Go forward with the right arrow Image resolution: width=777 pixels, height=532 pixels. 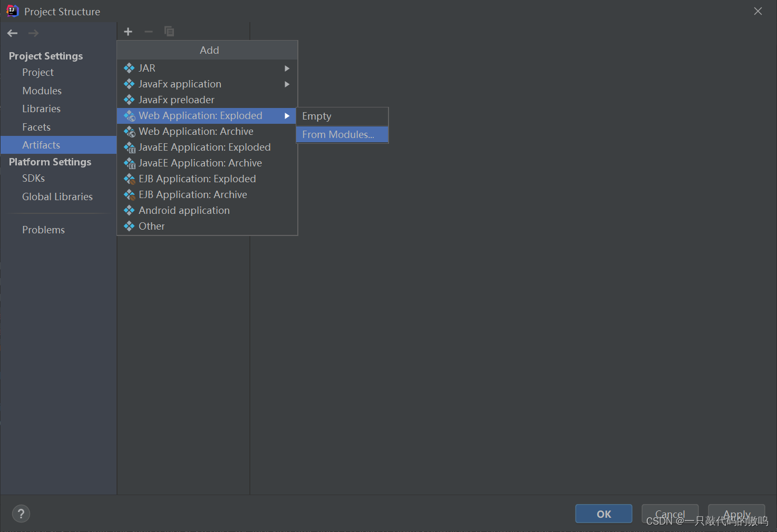(33, 33)
